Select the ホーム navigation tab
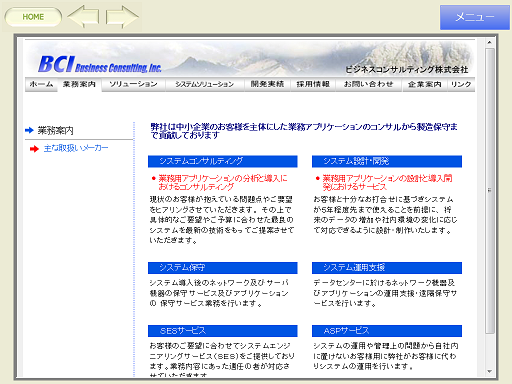The width and height of the screenshot is (512, 384). [x=41, y=84]
